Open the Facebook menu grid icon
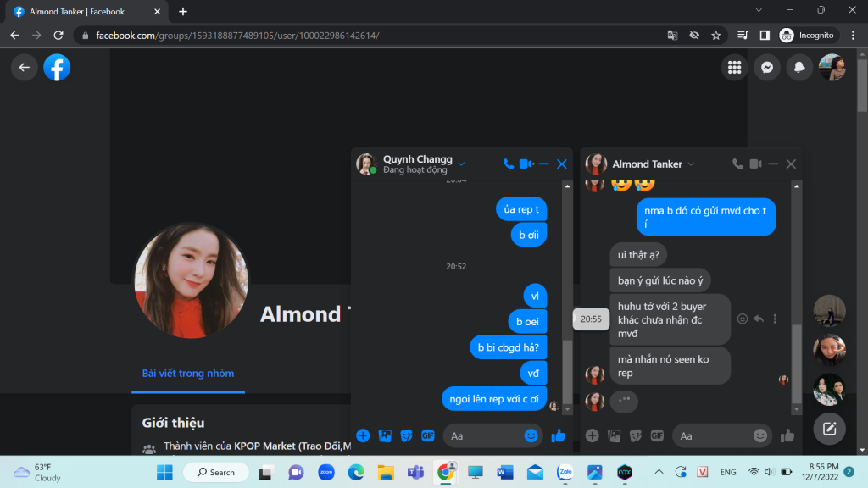The width and height of the screenshot is (868, 488). coord(735,68)
